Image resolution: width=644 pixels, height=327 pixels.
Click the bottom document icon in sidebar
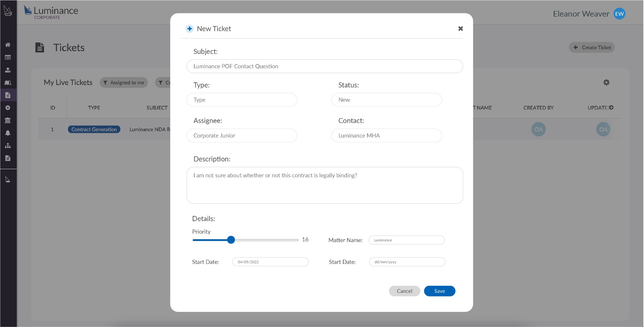tap(8, 158)
